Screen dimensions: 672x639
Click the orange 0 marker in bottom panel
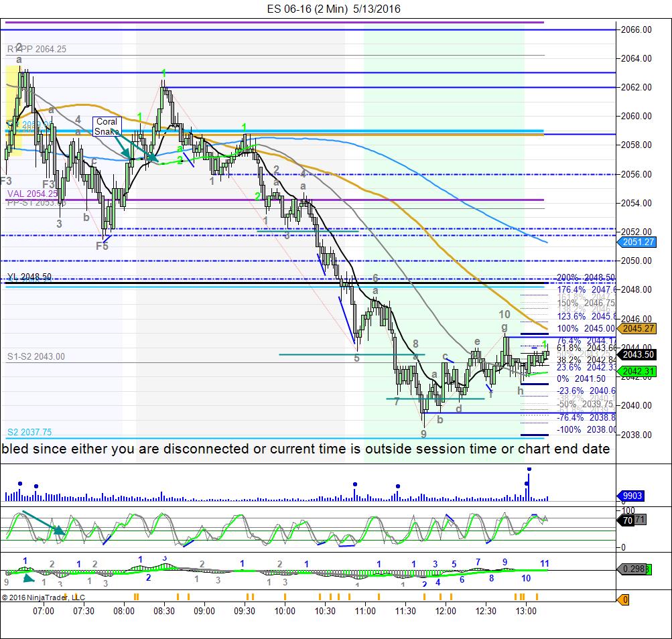tap(624, 599)
